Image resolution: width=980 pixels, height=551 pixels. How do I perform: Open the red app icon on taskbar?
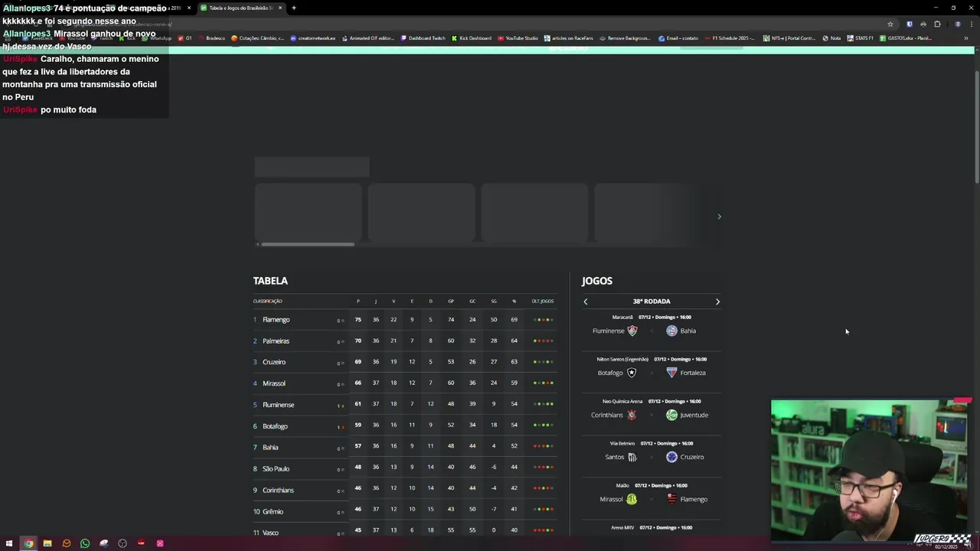coord(141,543)
